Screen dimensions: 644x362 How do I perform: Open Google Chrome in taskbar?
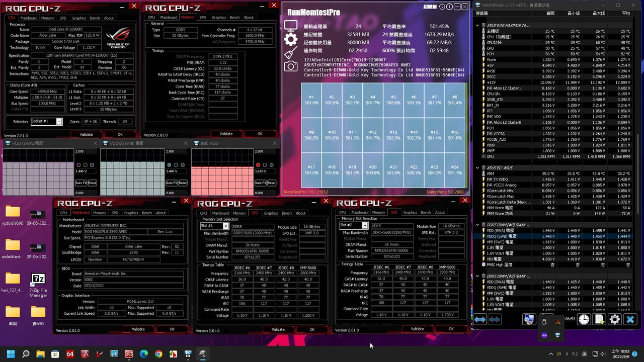[158, 354]
